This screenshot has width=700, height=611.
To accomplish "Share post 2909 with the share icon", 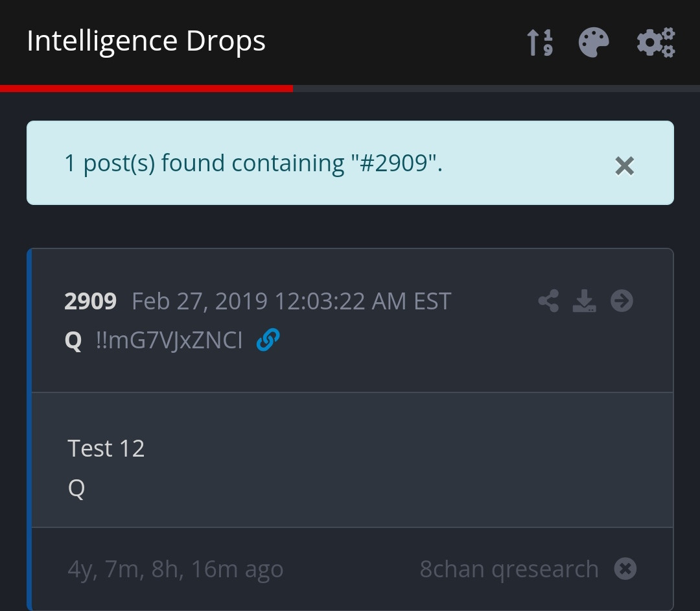I will tap(548, 301).
